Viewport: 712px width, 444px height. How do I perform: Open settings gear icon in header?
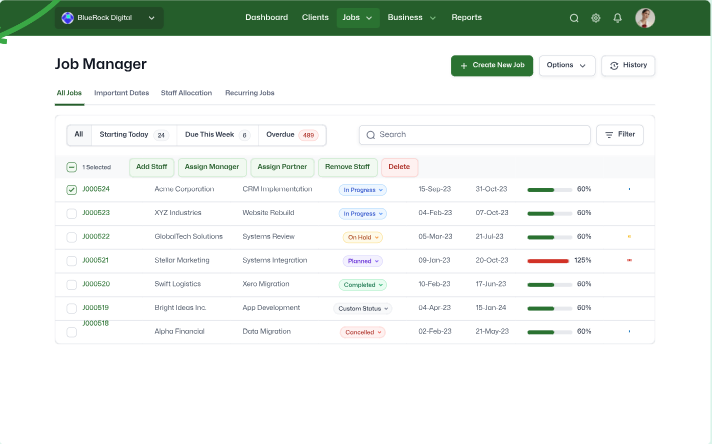[x=596, y=18]
